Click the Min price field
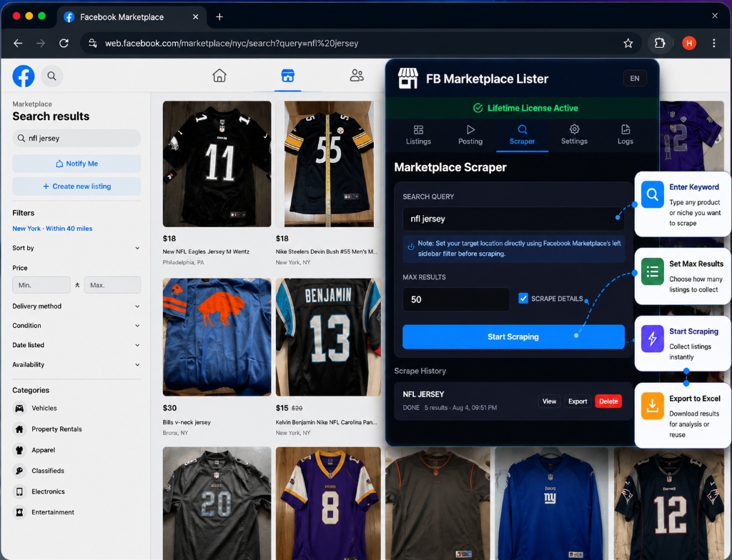Screen dimensions: 732x560 (41, 285)
